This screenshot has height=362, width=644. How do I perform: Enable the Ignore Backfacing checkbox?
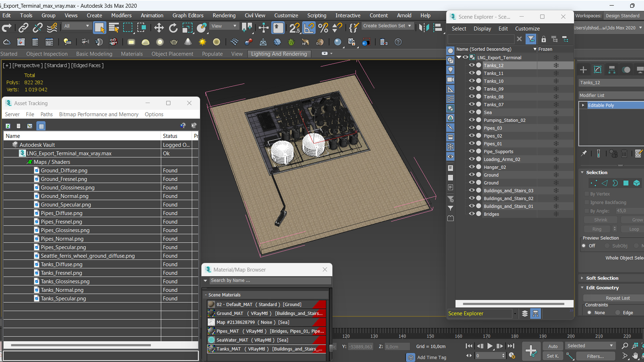[x=587, y=202]
